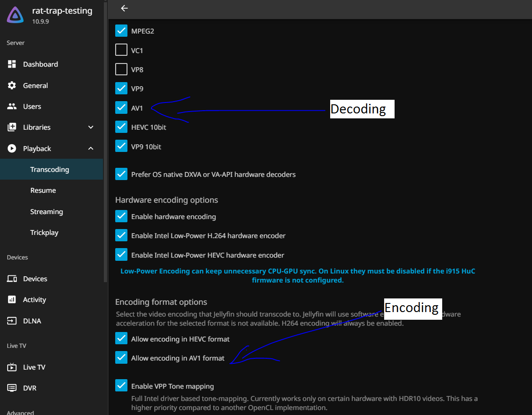Open the Resume settings page

(43, 190)
